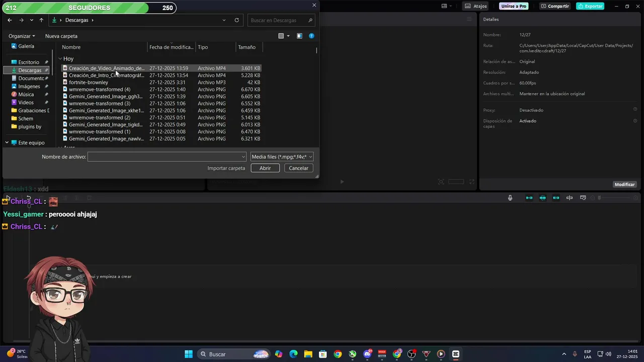Open recent locations chevron
The image size is (644, 362).
point(32,20)
